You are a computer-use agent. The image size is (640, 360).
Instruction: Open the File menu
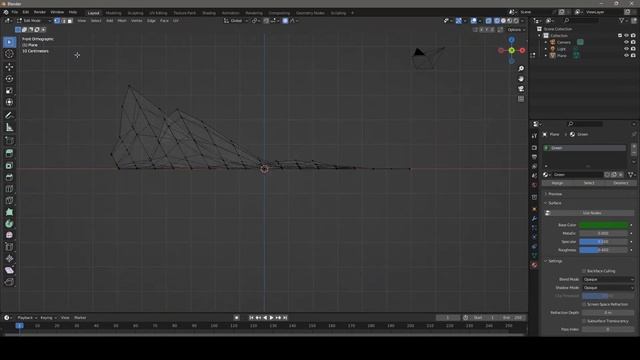pos(15,12)
